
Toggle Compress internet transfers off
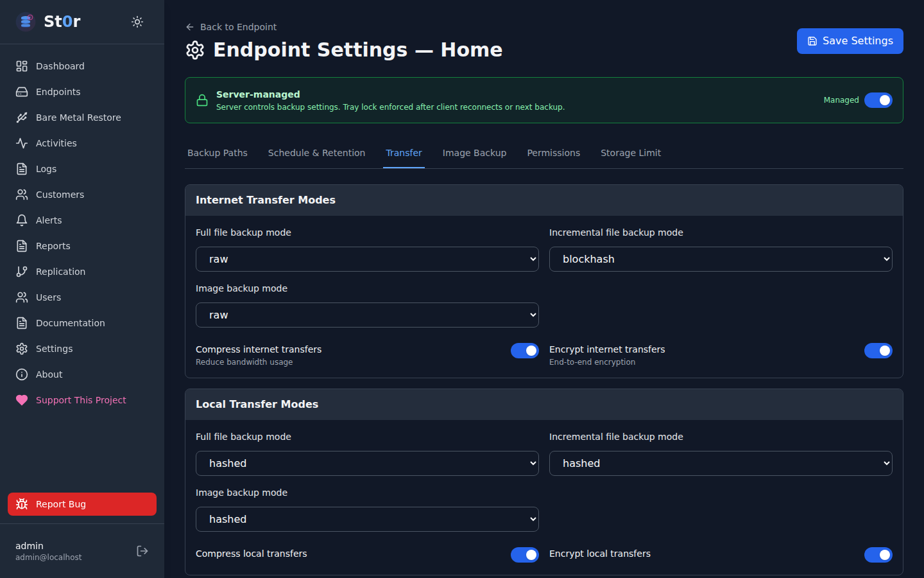point(524,351)
